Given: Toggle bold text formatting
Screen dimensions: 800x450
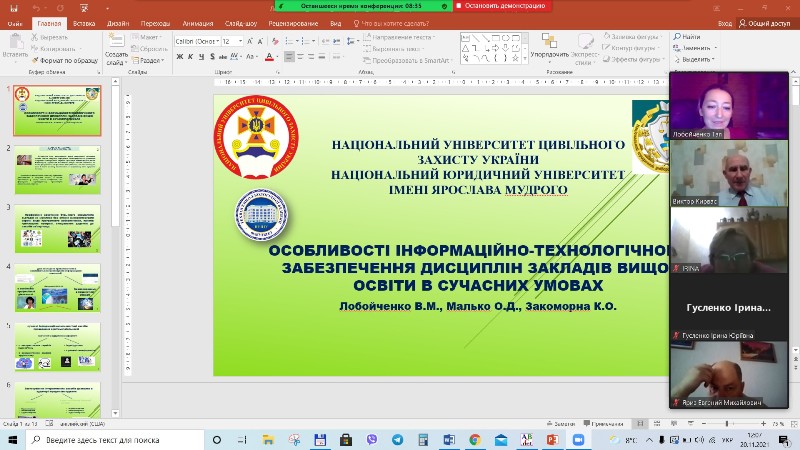Looking at the screenshot, I should pos(180,58).
